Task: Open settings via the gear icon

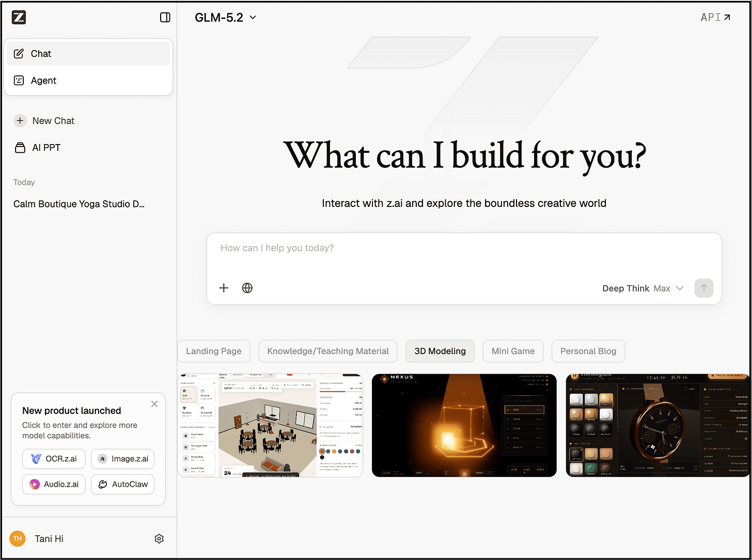Action: pyautogui.click(x=159, y=539)
